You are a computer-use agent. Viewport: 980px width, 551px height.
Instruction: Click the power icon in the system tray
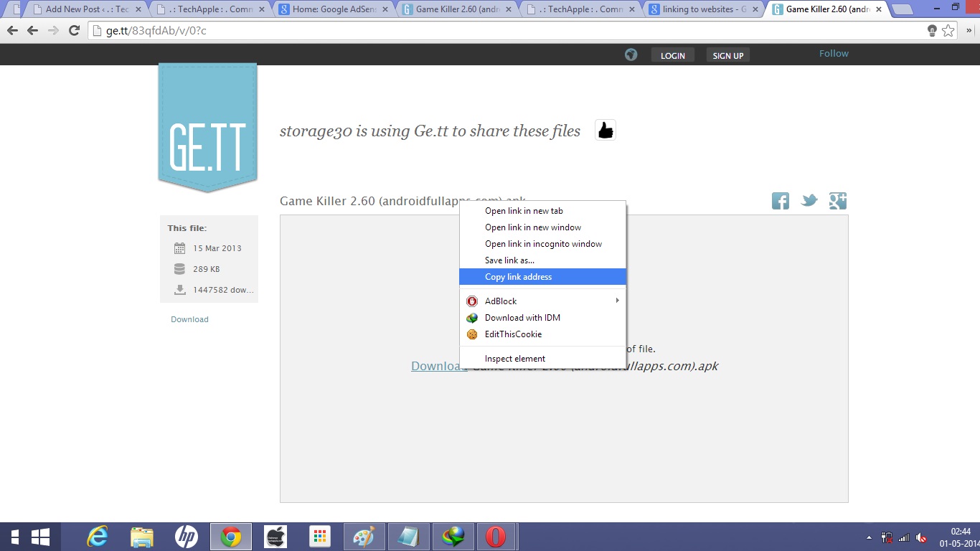[887, 537]
